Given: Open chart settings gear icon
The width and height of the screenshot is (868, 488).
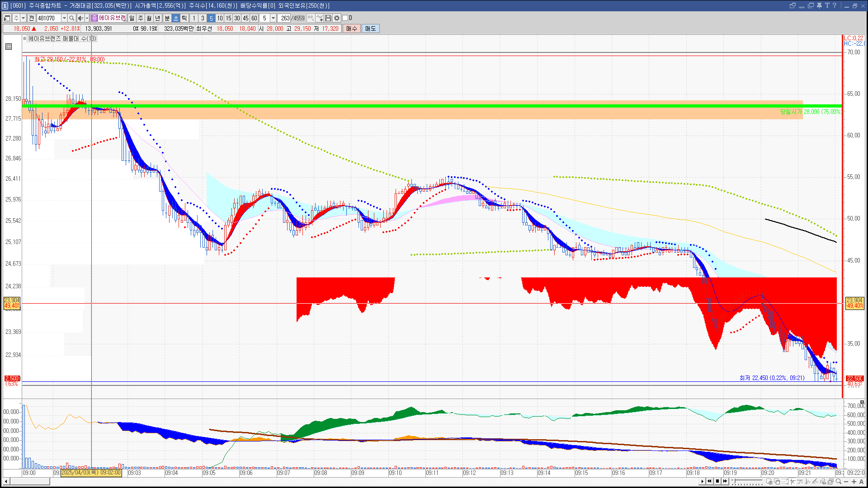Looking at the screenshot, I should (337, 18).
